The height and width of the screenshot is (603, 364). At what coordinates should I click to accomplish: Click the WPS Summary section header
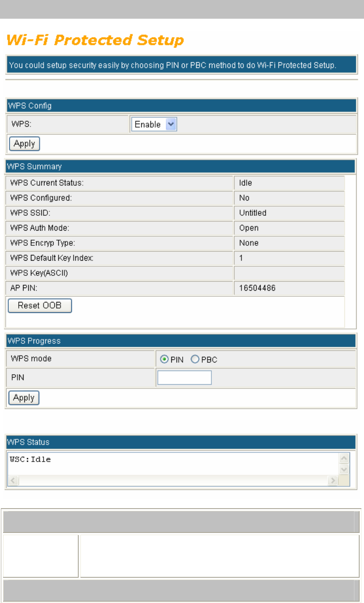(181, 167)
